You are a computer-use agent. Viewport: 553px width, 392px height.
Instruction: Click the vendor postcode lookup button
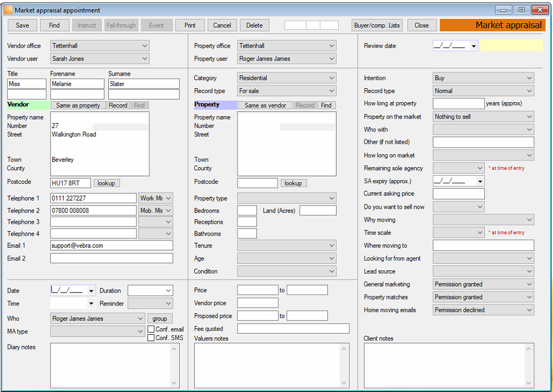point(106,183)
